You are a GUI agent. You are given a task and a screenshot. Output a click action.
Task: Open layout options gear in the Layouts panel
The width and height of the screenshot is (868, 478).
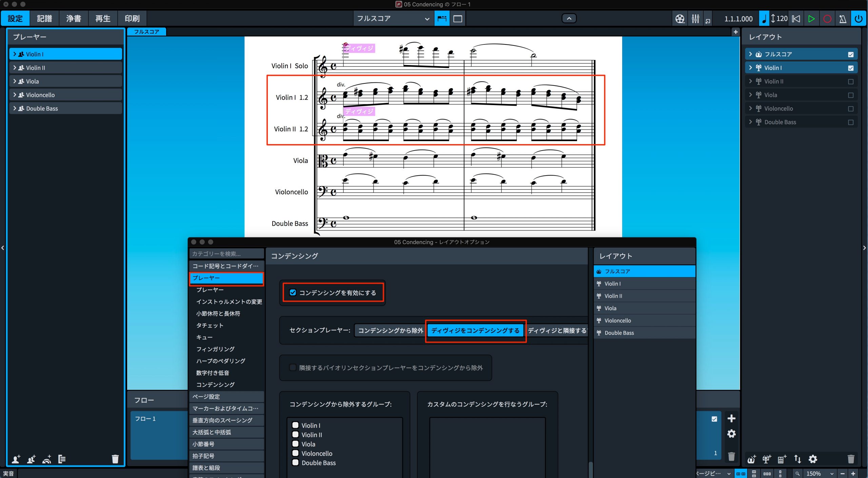point(813,459)
